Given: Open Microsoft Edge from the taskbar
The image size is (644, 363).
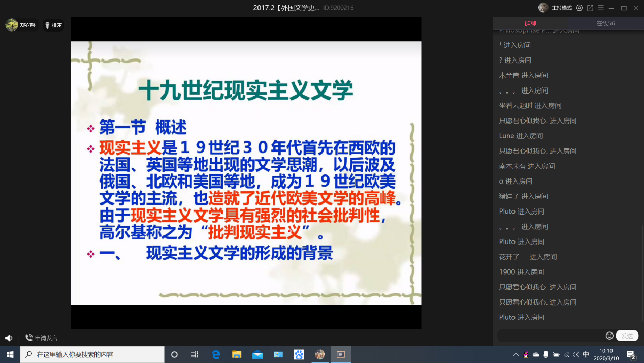Looking at the screenshot, I should click(x=216, y=354).
